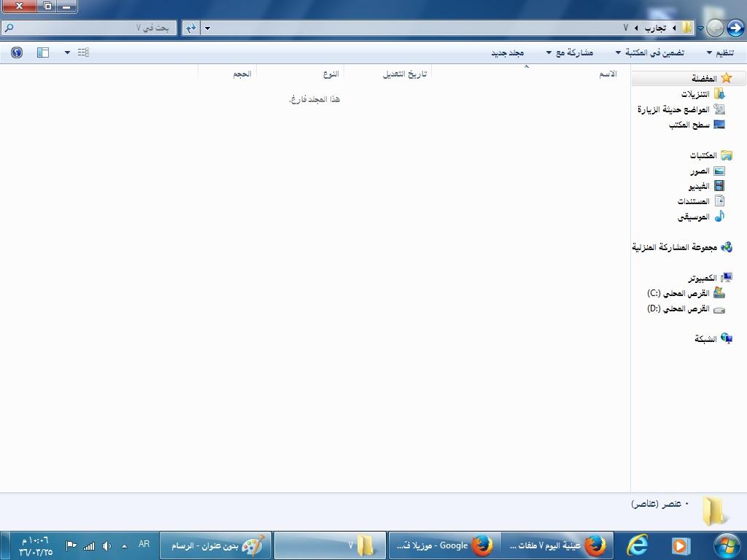This screenshot has height=560, width=747.
Task: Open the view options dropdown arrow
Action: coord(67,52)
